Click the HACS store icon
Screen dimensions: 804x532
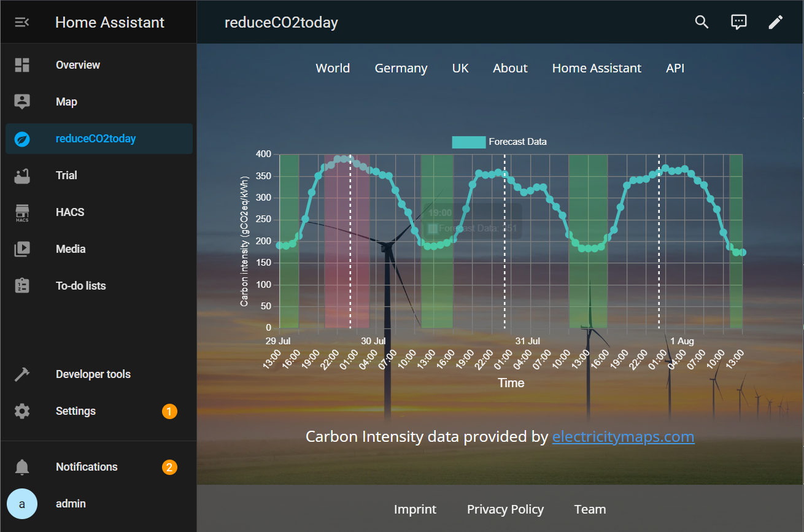(x=22, y=212)
